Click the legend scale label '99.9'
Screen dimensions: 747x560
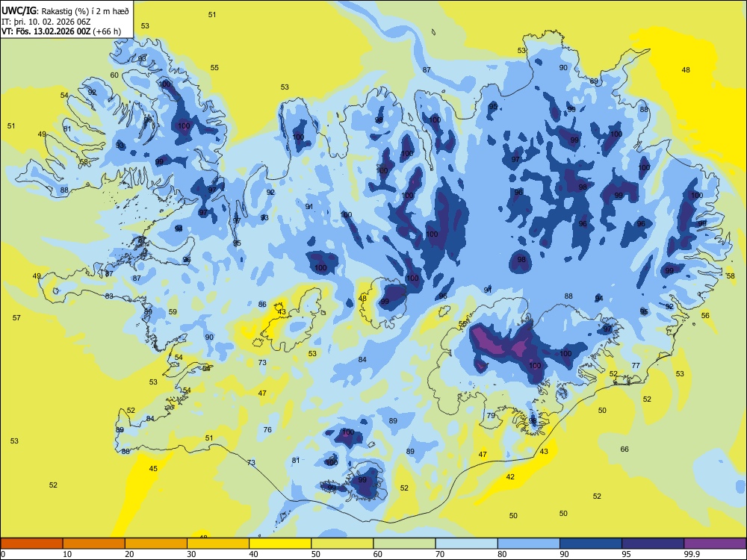coord(692,554)
